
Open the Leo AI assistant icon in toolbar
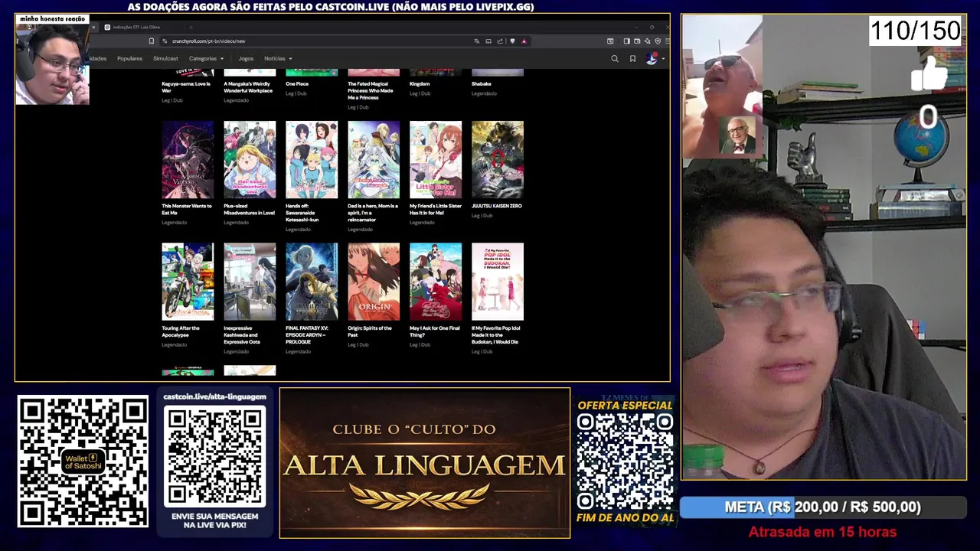[648, 41]
